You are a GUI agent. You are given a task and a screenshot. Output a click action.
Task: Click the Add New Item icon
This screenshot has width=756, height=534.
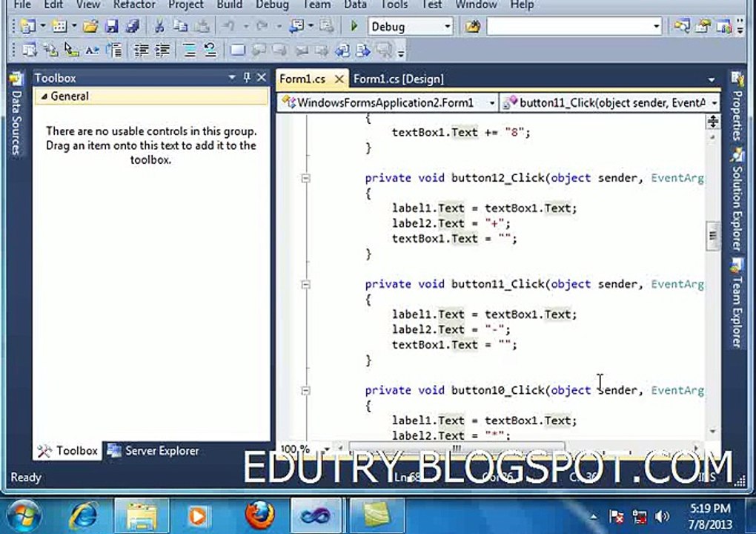59,26
